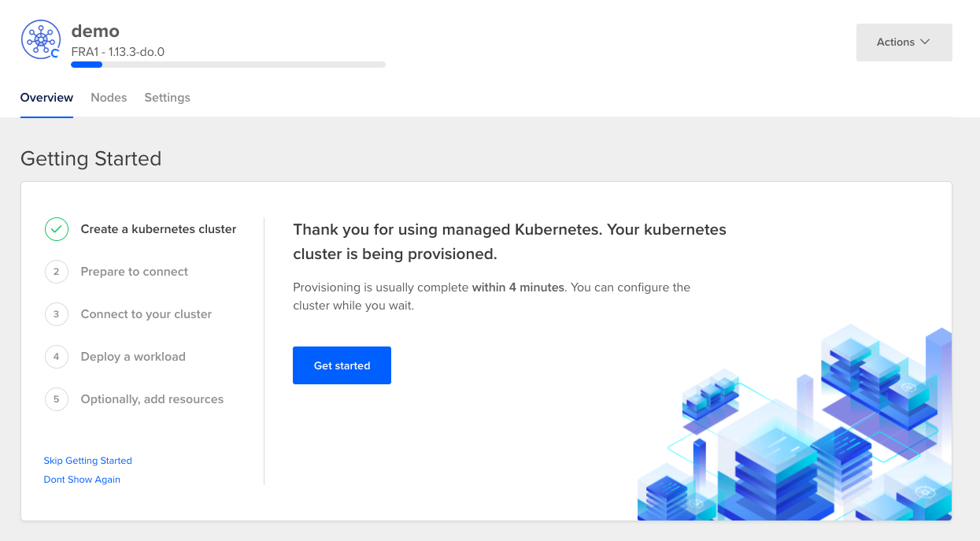This screenshot has height=541, width=980.
Task: Click the Kubernetes cluster logo icon
Action: coord(41,40)
